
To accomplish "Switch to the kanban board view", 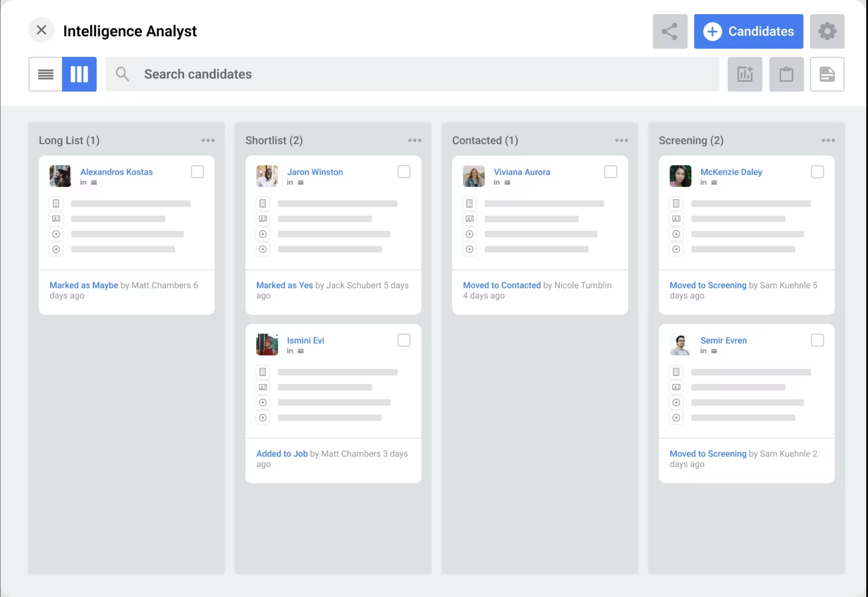I will pyautogui.click(x=79, y=74).
